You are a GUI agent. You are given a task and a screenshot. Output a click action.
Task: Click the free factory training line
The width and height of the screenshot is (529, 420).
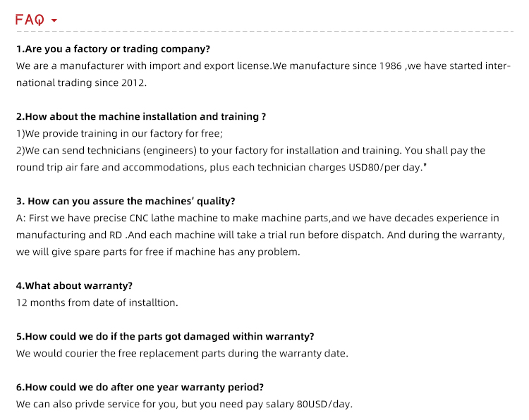coord(119,133)
